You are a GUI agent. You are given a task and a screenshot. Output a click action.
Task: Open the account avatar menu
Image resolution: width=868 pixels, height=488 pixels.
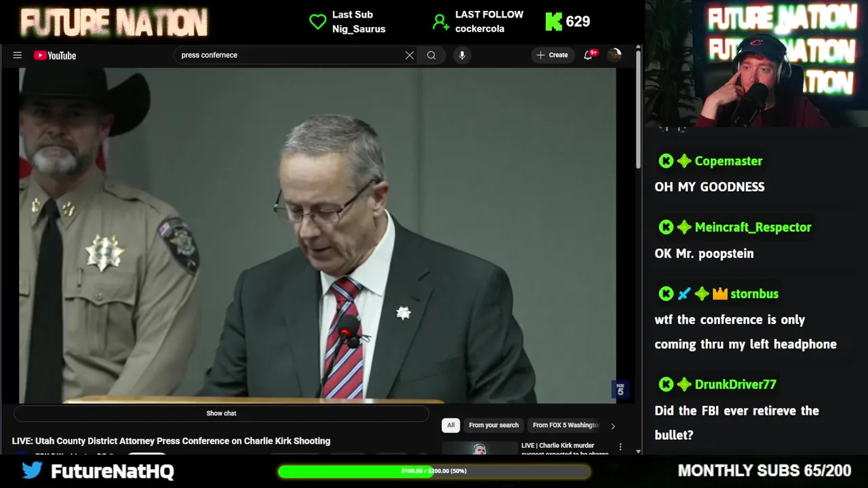614,55
